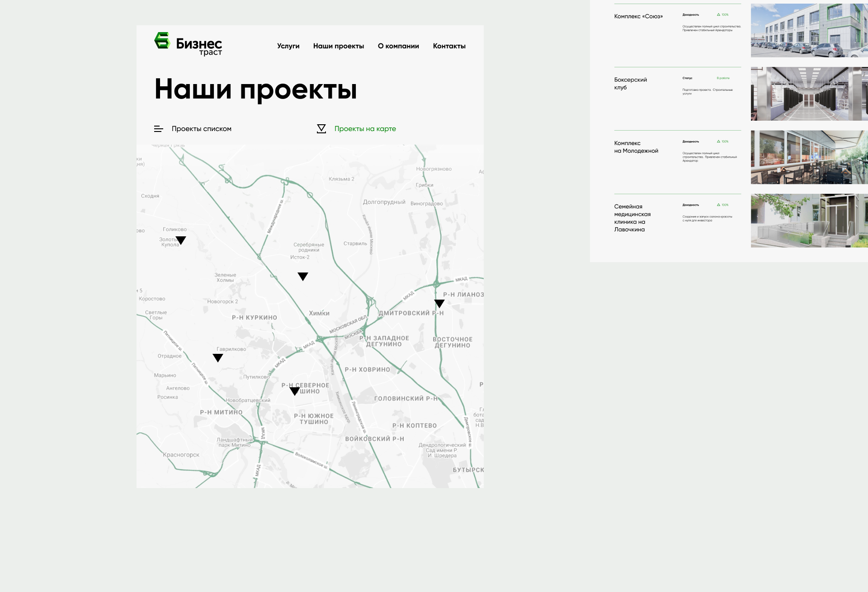
Task: Go to О компании page
Action: click(x=398, y=46)
